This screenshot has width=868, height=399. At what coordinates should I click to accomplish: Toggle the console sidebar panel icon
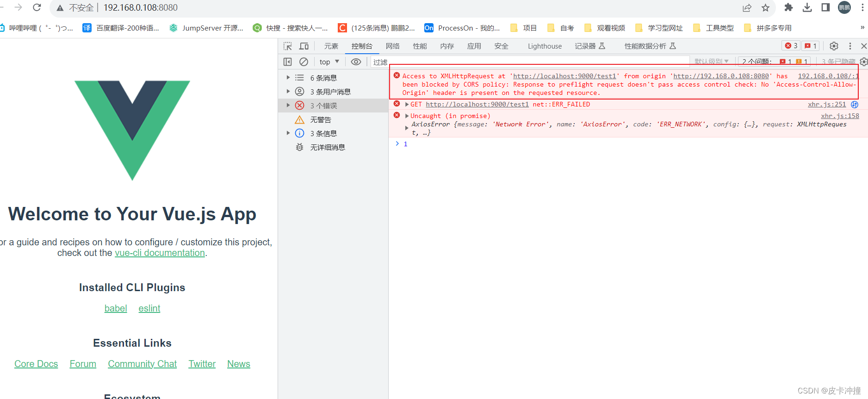point(287,62)
